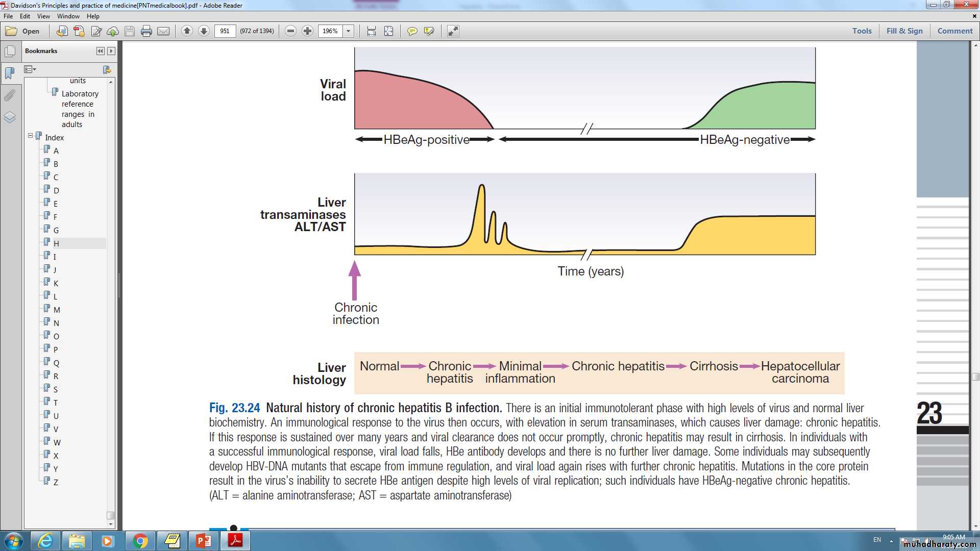Select the H index bookmark
The height and width of the screenshot is (551, 980).
tap(56, 243)
